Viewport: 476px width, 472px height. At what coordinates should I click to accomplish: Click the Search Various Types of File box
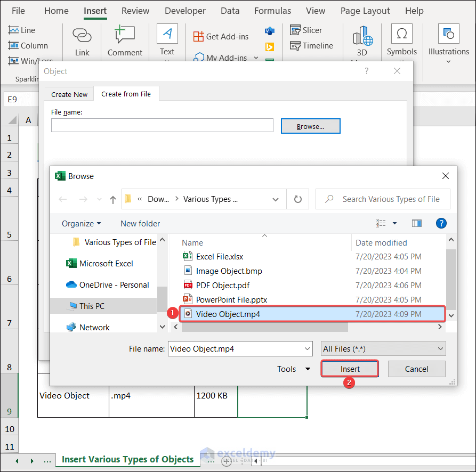point(383,199)
